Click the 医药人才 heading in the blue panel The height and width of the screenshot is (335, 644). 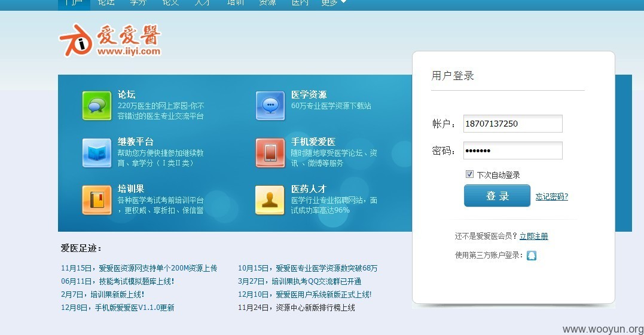pyautogui.click(x=309, y=189)
